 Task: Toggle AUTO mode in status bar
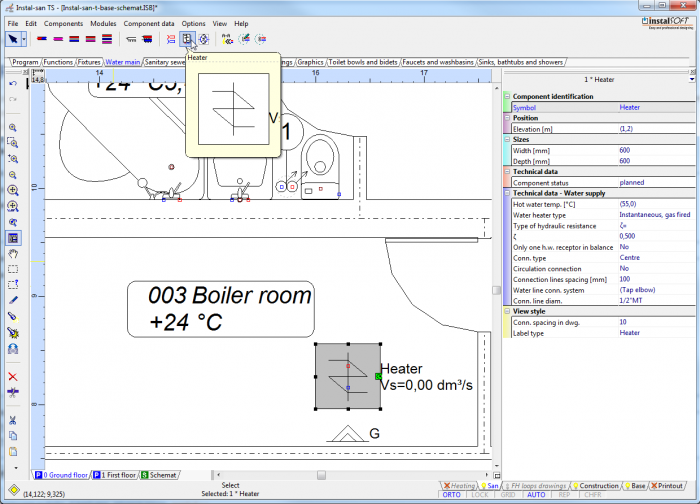pyautogui.click(x=535, y=495)
